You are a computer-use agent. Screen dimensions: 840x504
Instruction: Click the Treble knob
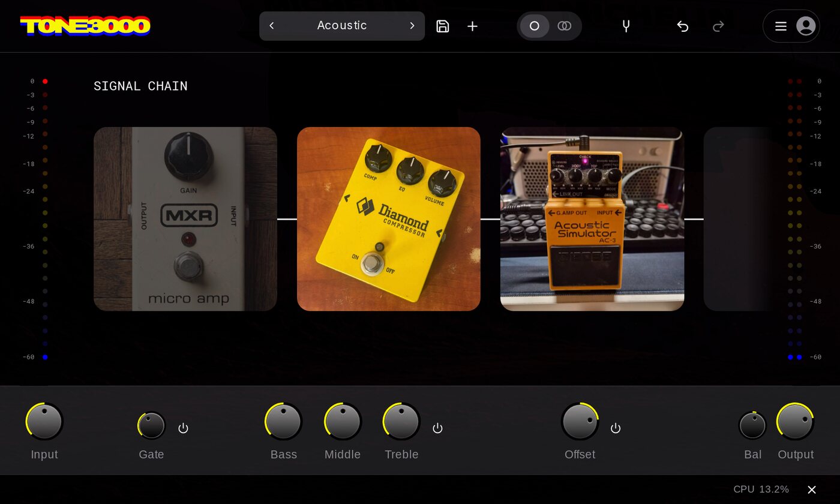click(401, 421)
